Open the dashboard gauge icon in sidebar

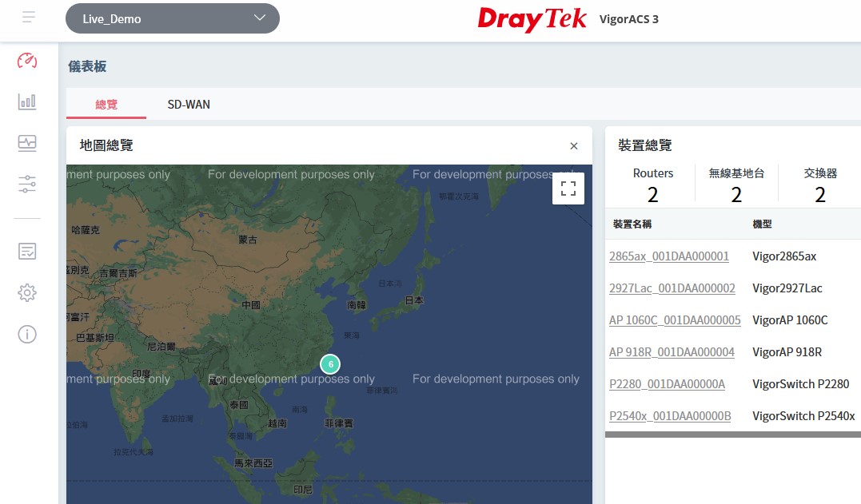[27, 62]
